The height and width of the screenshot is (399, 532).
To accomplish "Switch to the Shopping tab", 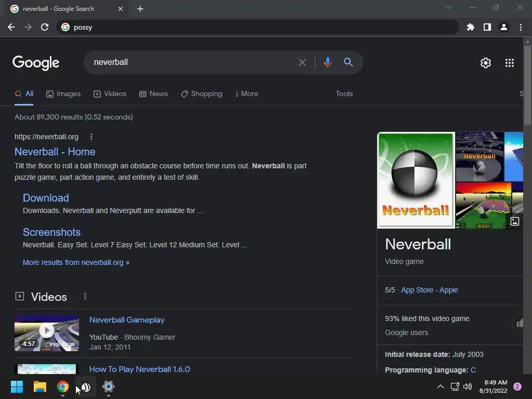I will click(x=202, y=94).
